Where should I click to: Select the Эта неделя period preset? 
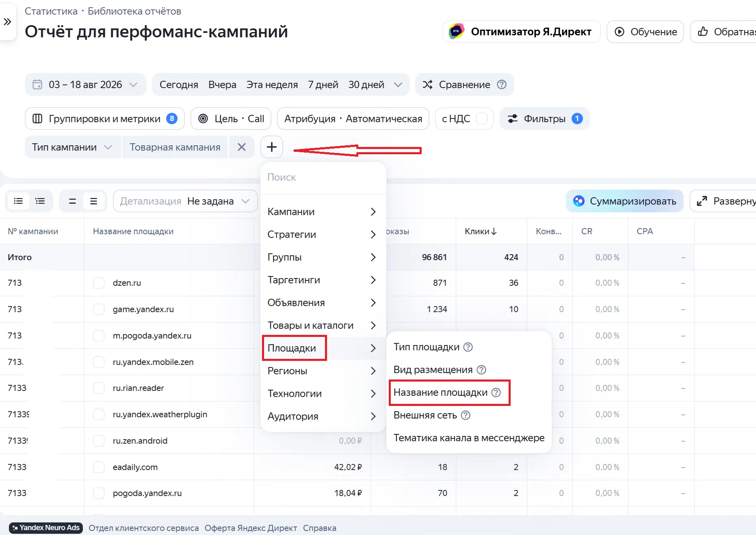point(272,84)
